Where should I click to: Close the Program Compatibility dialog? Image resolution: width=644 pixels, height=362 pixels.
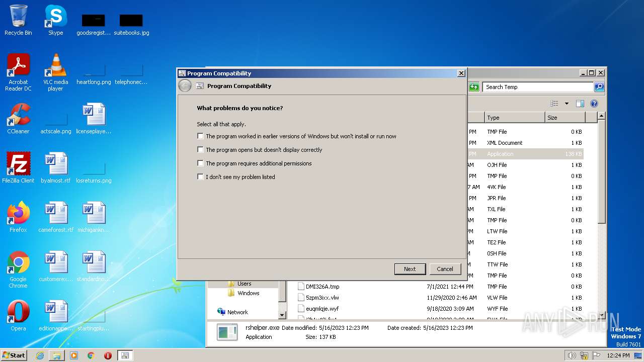point(461,73)
